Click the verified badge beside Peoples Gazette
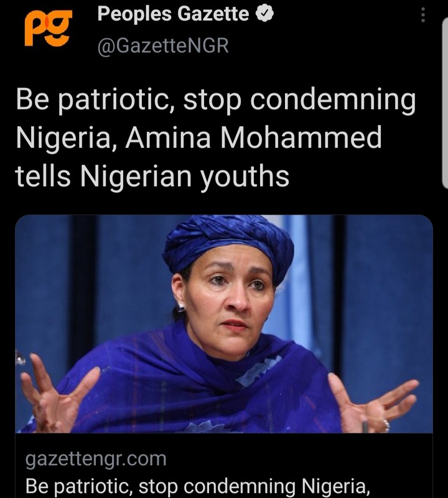This screenshot has width=448, height=498. click(x=265, y=14)
